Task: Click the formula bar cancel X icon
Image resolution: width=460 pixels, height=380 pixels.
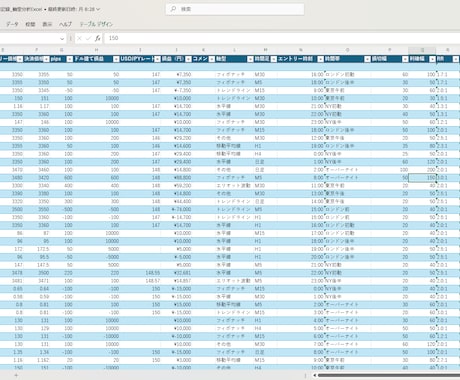Action: 79,38
